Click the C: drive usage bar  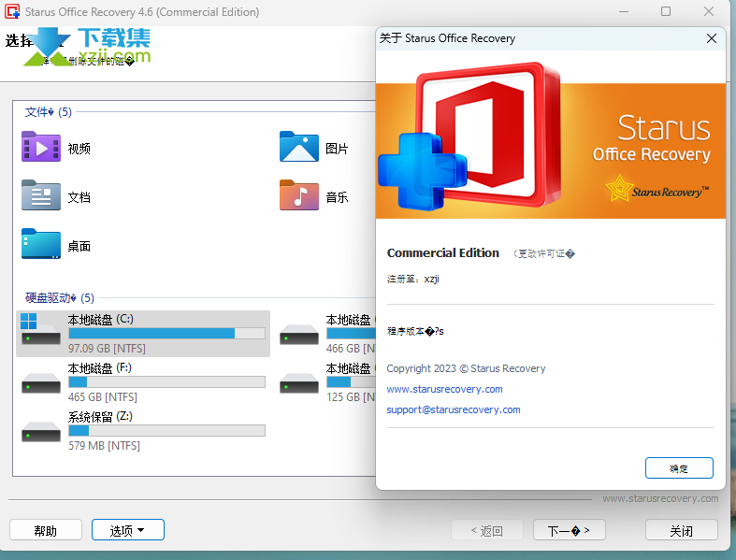tap(166, 333)
